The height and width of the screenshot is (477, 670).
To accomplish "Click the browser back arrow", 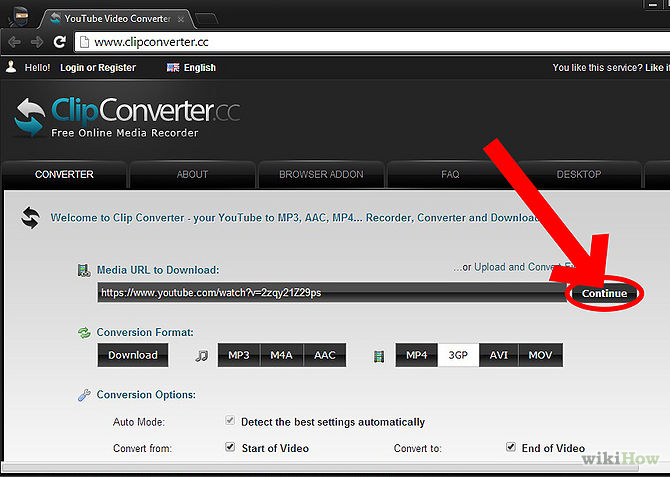I will click(14, 42).
